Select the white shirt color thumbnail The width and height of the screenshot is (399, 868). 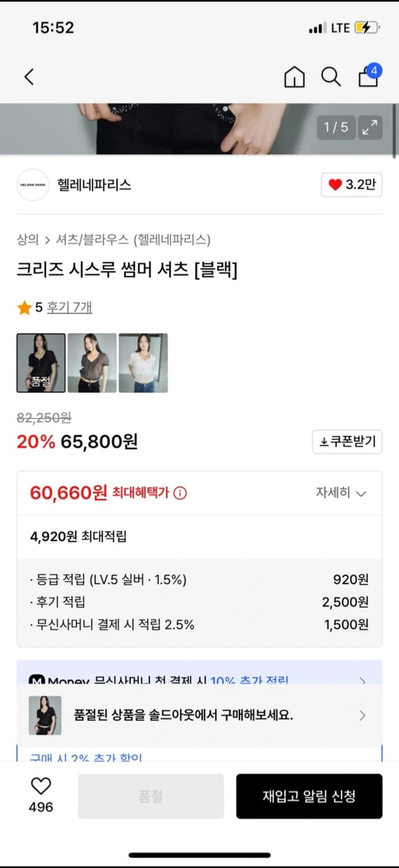[142, 363]
